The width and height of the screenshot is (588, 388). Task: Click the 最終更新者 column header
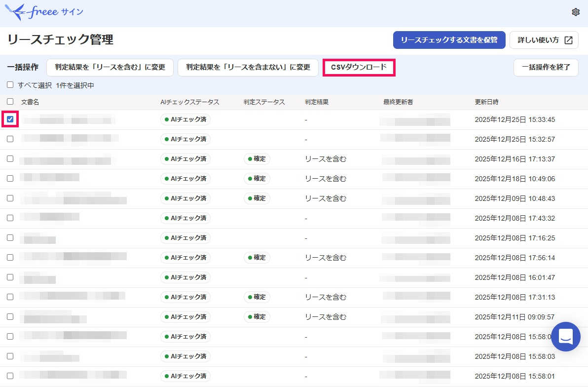398,102
